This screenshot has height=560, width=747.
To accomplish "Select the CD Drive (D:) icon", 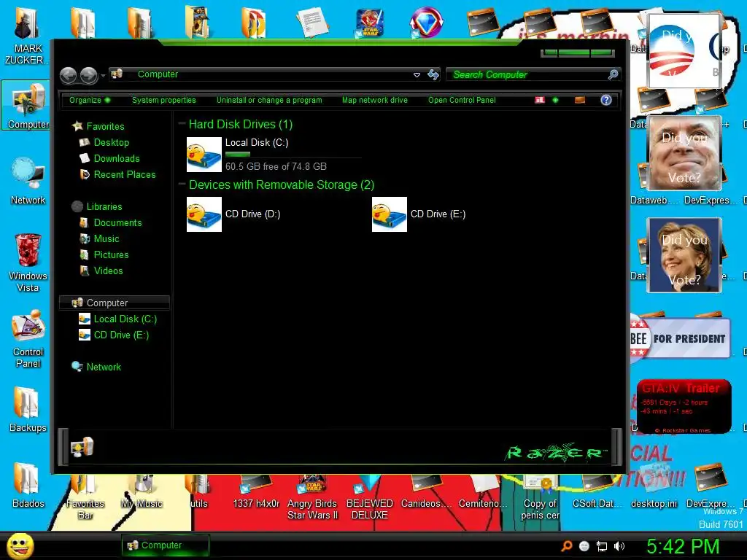I will pos(204,214).
